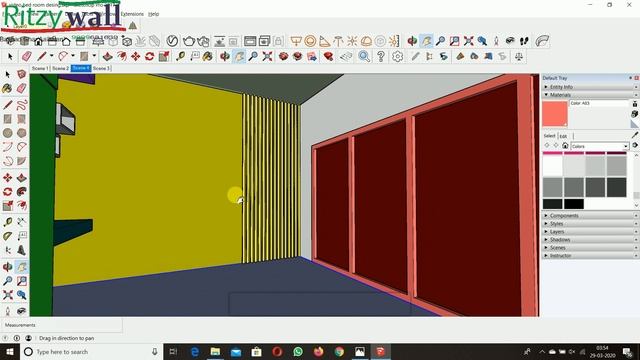This screenshot has width=640, height=360.
Task: Expand the Entity Info panel
Action: pyautogui.click(x=590, y=87)
